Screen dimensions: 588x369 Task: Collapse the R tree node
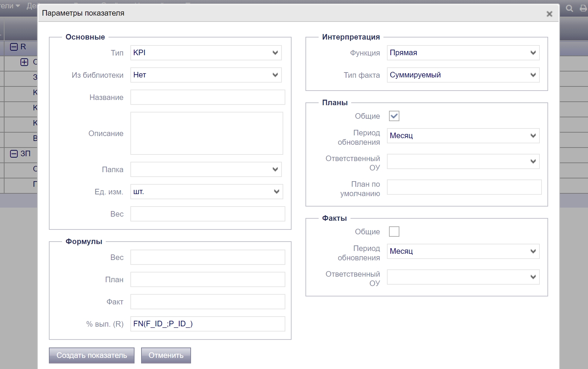(x=14, y=47)
